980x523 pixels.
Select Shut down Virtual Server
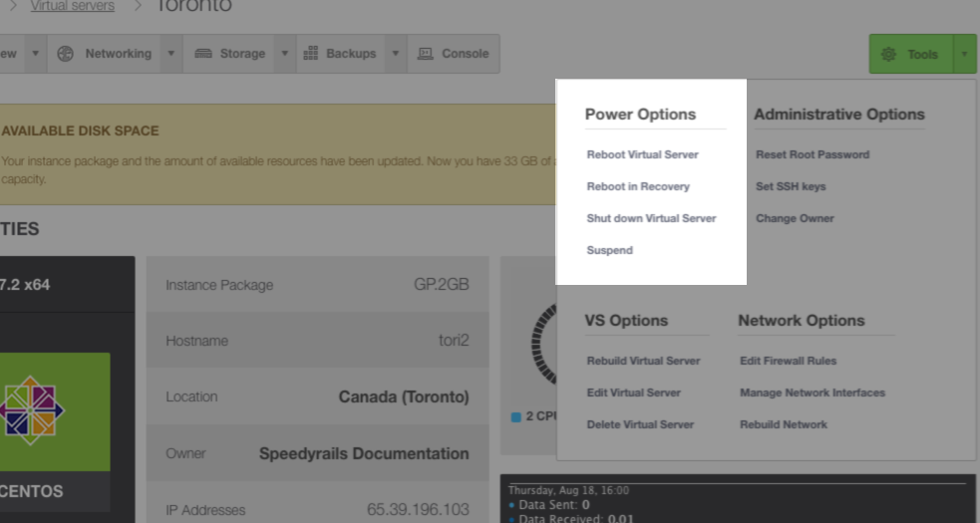click(x=651, y=219)
